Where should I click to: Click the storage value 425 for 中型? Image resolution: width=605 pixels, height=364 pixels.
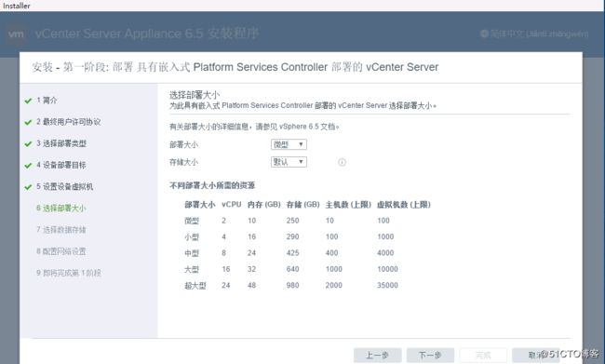[x=293, y=253]
